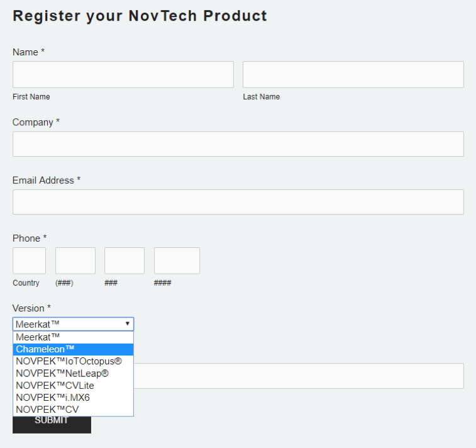This screenshot has height=448, width=476.
Task: Select NOVPEK™CVLite in the dropdown list
Action: point(73,385)
